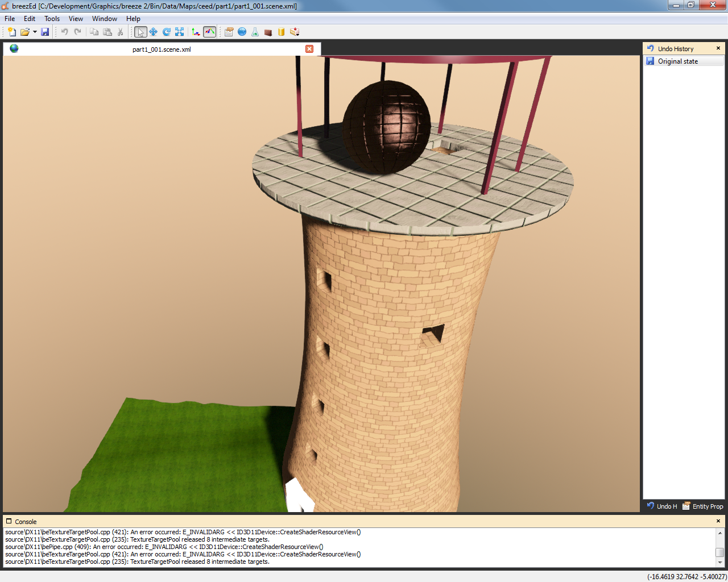Open the Window menu

[x=105, y=19]
